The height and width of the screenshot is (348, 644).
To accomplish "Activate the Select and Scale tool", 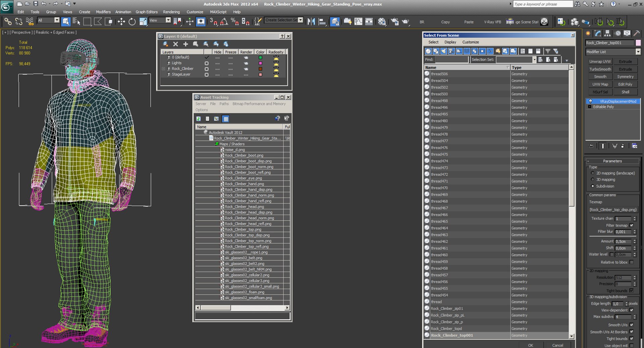I will click(143, 22).
